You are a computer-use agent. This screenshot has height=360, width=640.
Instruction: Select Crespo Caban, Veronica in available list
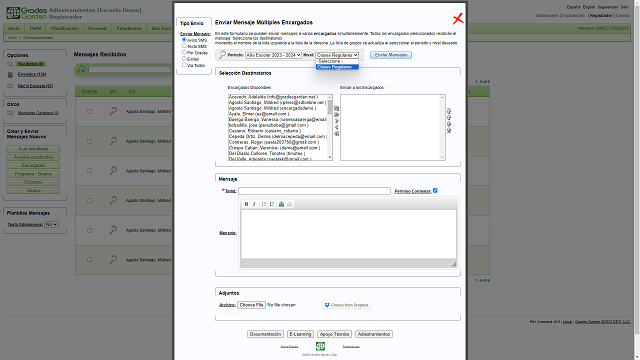[x=274, y=148]
